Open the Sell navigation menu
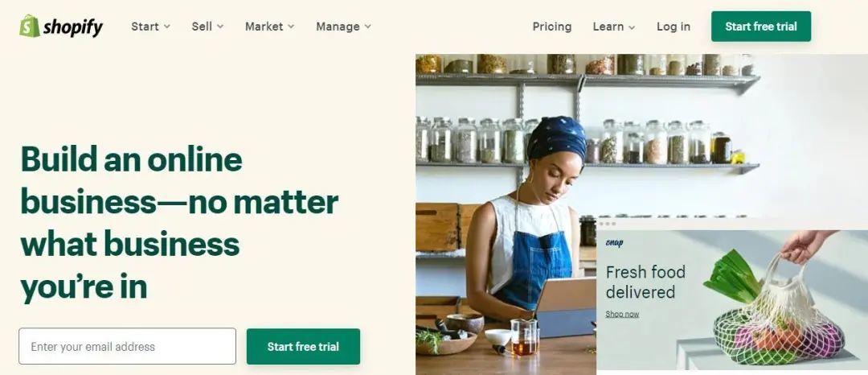The width and height of the screenshot is (868, 375). click(x=207, y=27)
